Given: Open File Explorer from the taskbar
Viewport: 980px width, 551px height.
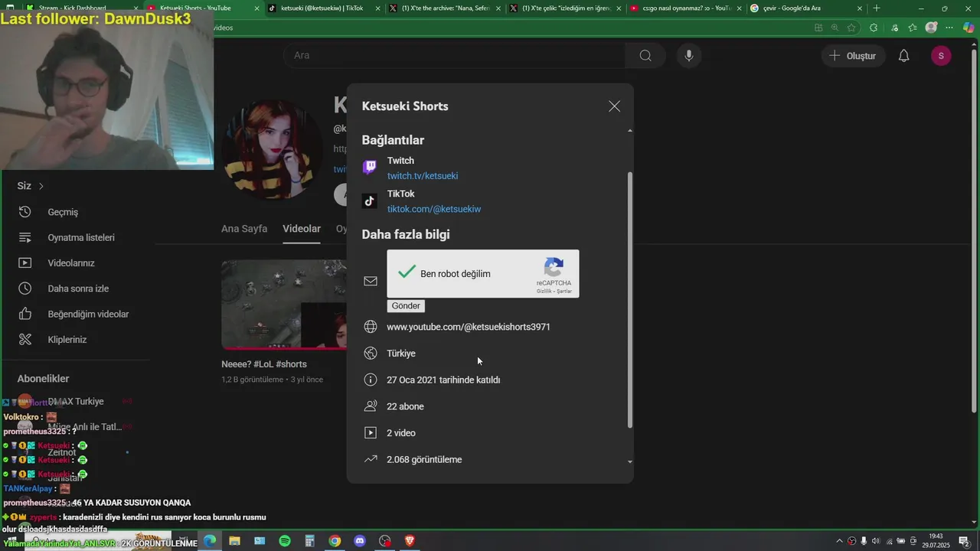Looking at the screenshot, I should pos(235,541).
